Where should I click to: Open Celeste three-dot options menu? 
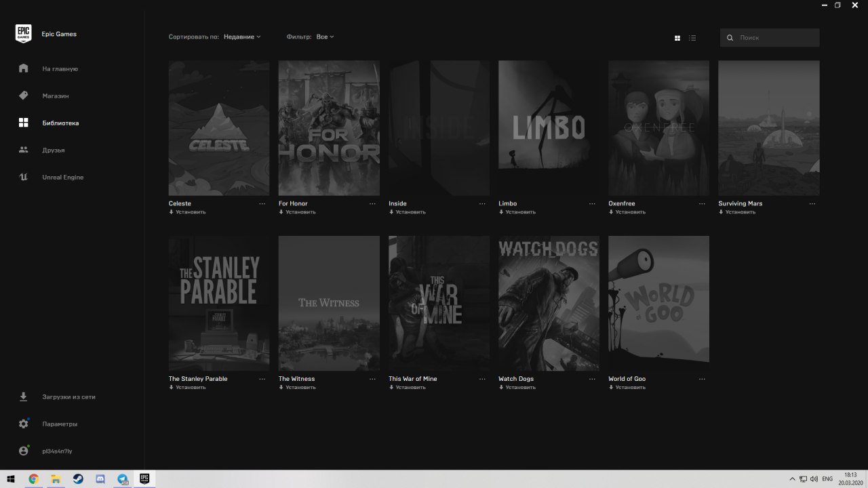262,203
